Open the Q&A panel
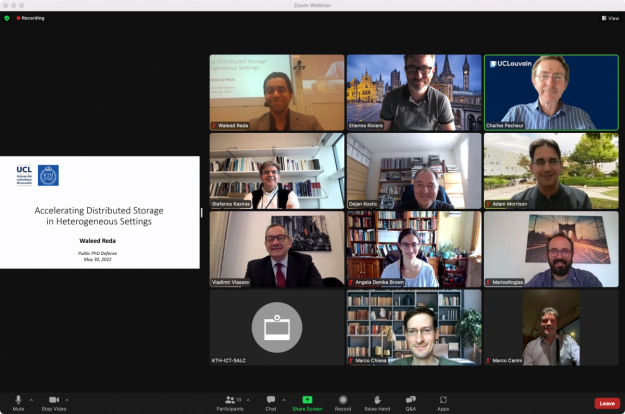The image size is (625, 414). pos(410,401)
